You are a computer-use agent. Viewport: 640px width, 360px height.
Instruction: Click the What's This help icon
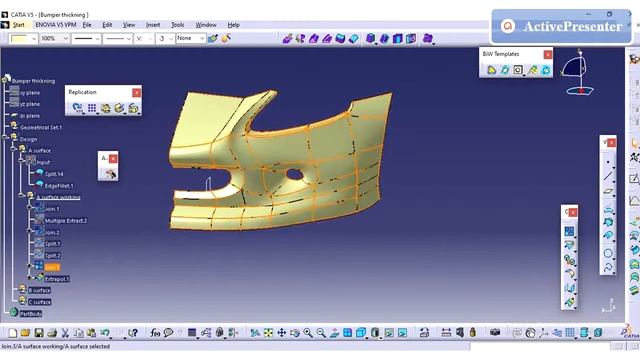point(133,333)
